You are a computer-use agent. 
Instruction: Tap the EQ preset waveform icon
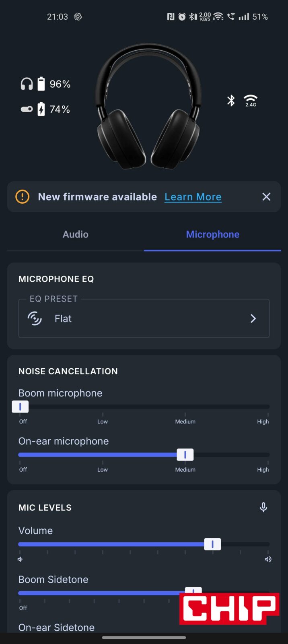click(x=35, y=318)
